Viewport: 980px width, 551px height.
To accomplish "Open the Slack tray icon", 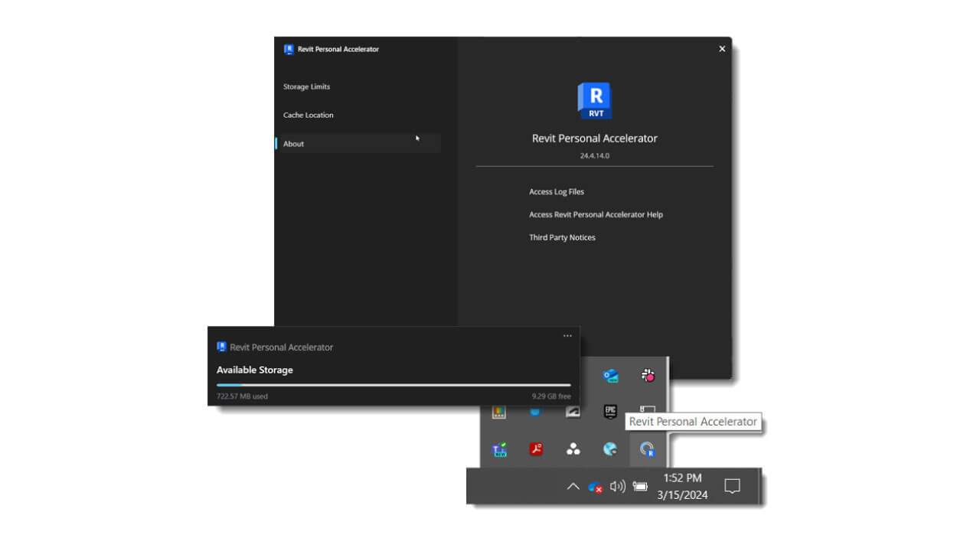I will click(x=648, y=375).
